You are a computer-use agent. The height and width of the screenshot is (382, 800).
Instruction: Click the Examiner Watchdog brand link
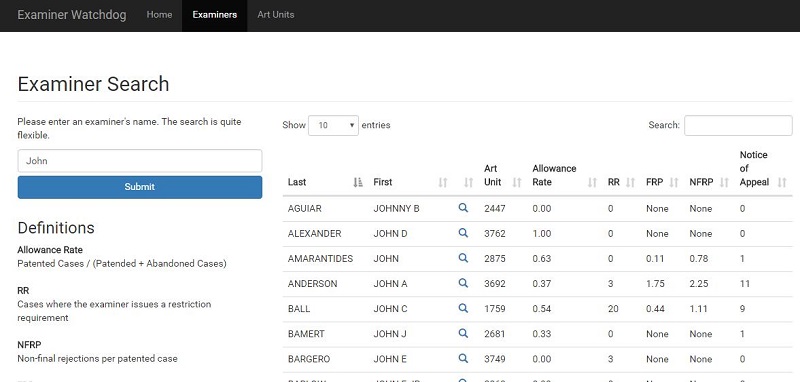72,15
